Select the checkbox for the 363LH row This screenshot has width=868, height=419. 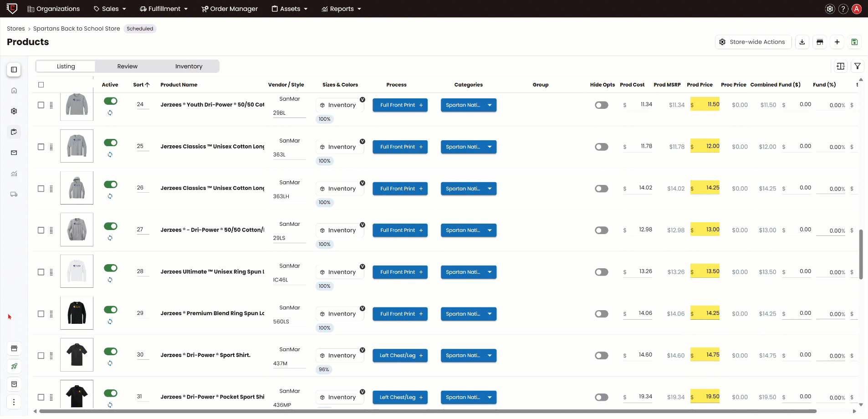pyautogui.click(x=41, y=189)
